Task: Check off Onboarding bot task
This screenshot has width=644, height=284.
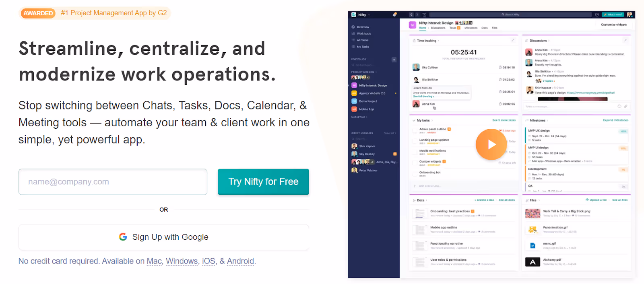Action: [415, 173]
